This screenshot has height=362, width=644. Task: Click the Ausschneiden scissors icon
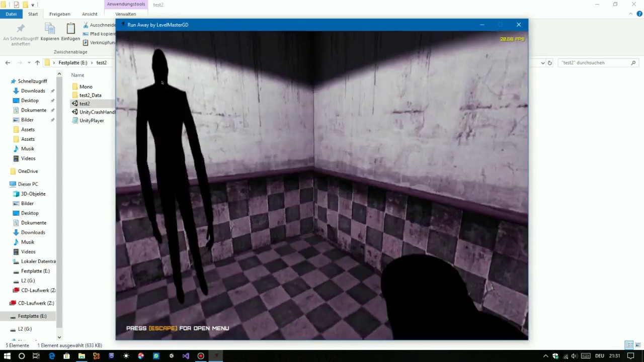point(86,25)
